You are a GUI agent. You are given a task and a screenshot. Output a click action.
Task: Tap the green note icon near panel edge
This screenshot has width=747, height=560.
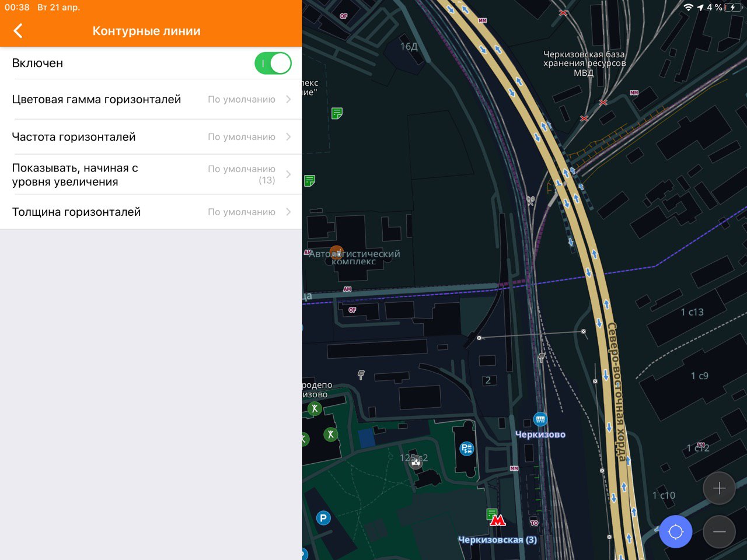coord(309,181)
